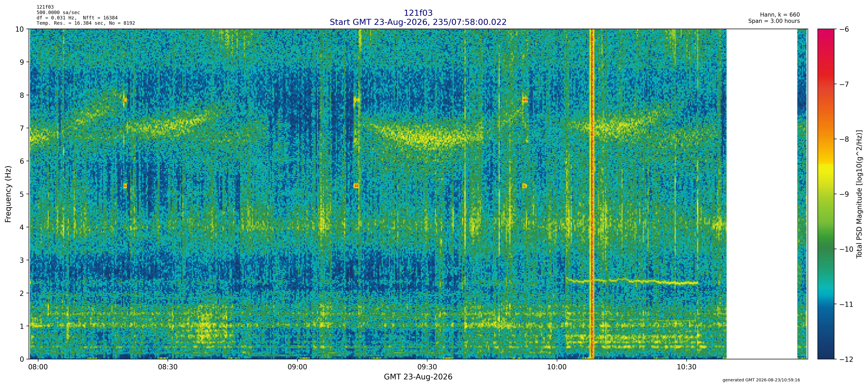
Task: Click frequency axis tick label "0"
Action: point(22,359)
